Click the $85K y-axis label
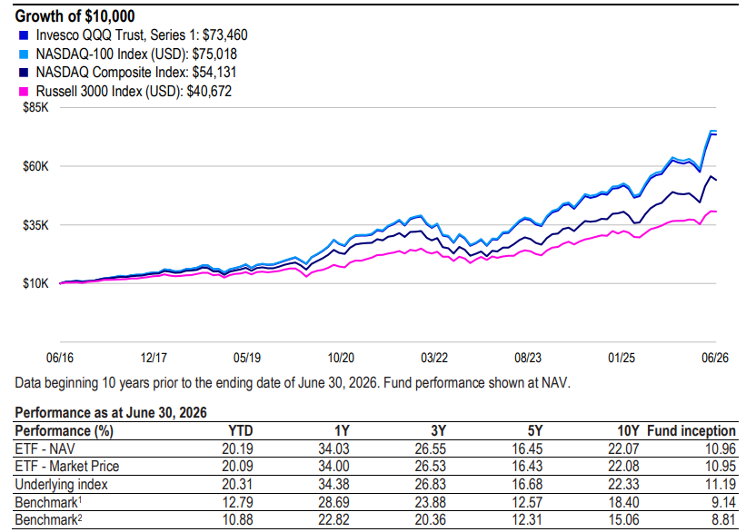The height and width of the screenshot is (532, 756). tap(35, 107)
